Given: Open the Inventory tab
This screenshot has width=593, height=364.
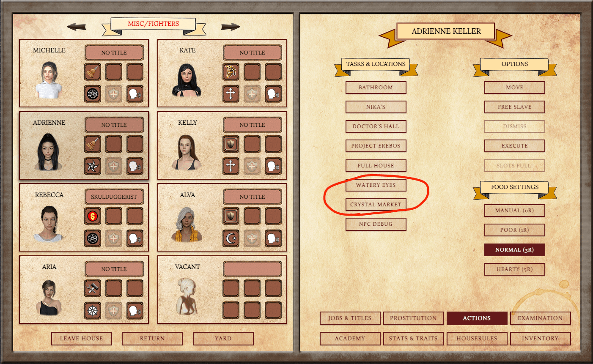Looking at the screenshot, I should (x=540, y=339).
